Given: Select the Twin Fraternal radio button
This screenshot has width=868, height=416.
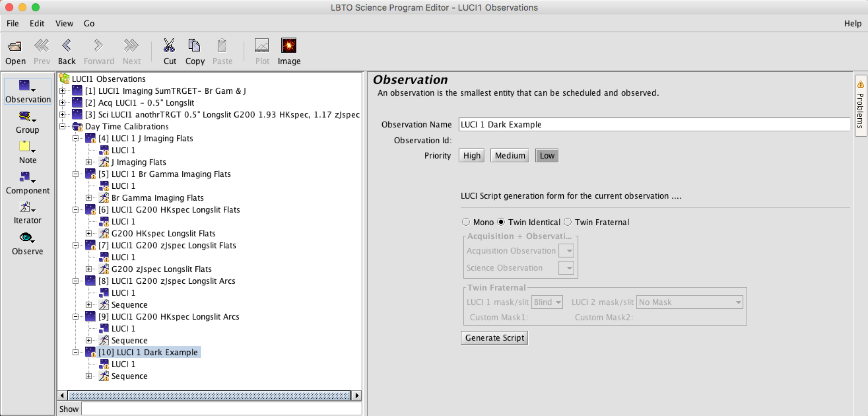Looking at the screenshot, I should coord(568,222).
